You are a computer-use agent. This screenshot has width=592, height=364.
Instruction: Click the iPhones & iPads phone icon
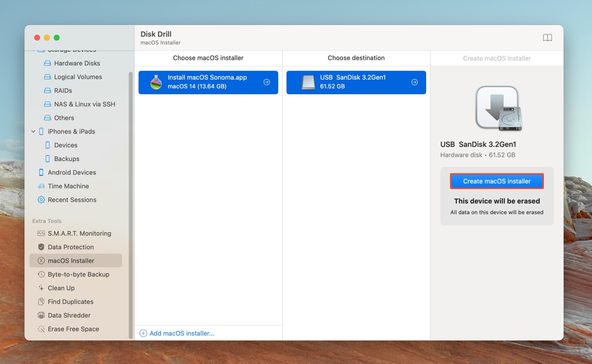41,131
